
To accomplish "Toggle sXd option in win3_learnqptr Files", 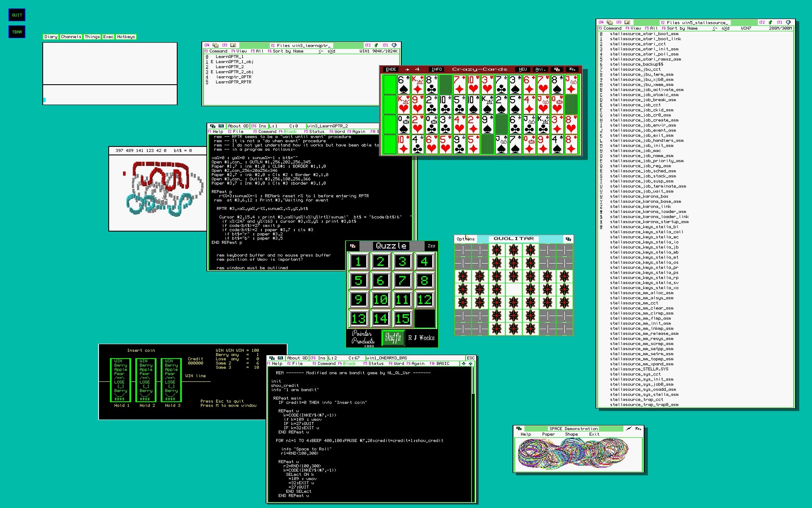I will tap(331, 51).
